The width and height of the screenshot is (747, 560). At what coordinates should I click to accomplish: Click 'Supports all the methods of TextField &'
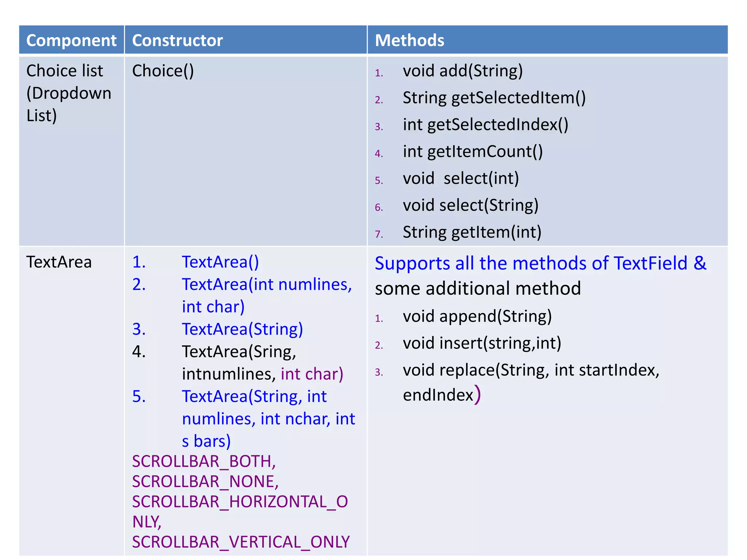click(540, 263)
